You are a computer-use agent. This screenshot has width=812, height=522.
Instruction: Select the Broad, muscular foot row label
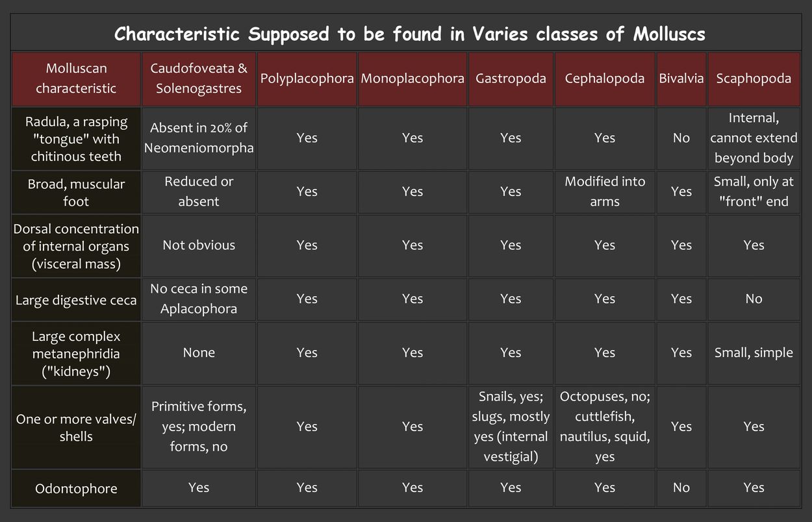tap(76, 192)
